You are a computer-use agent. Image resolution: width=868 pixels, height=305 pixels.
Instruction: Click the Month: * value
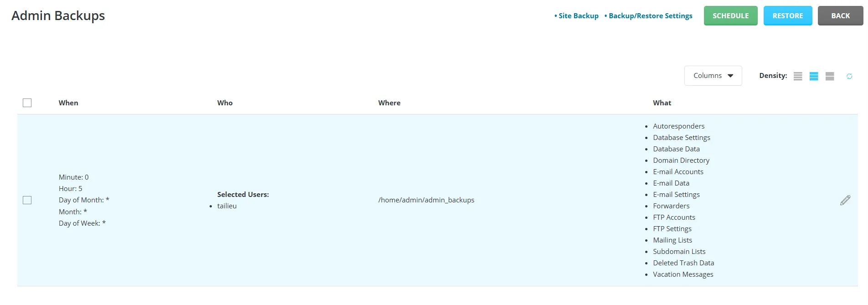pos(73,212)
